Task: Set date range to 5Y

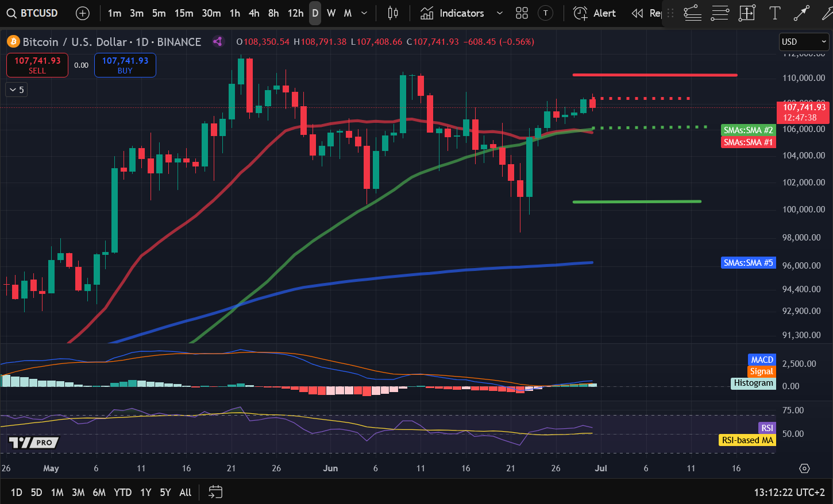Action: (165, 492)
